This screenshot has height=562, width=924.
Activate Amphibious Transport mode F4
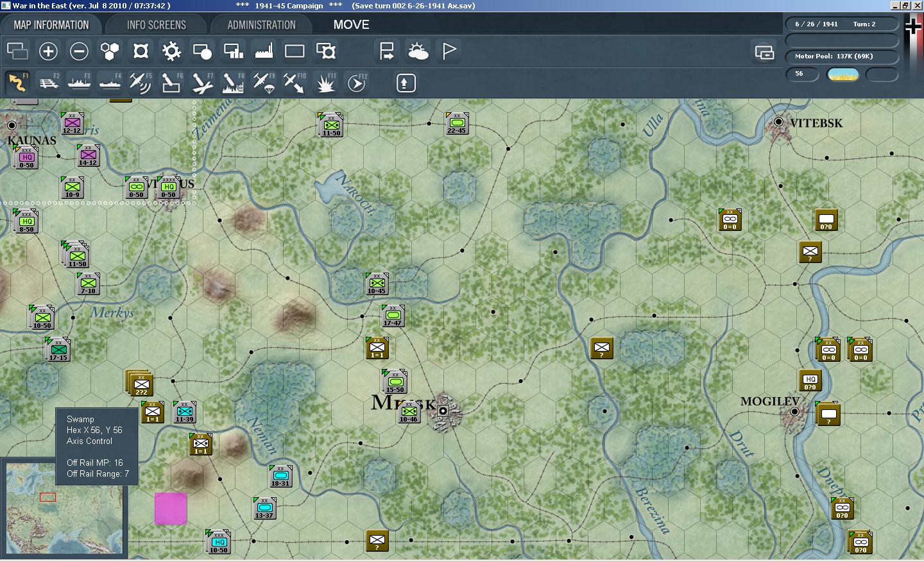pyautogui.click(x=110, y=83)
